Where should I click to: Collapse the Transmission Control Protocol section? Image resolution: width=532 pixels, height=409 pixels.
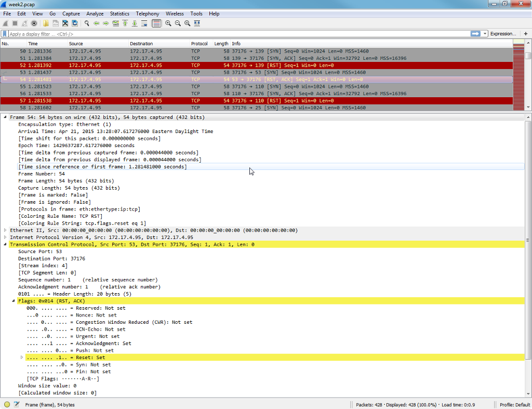[4, 244]
